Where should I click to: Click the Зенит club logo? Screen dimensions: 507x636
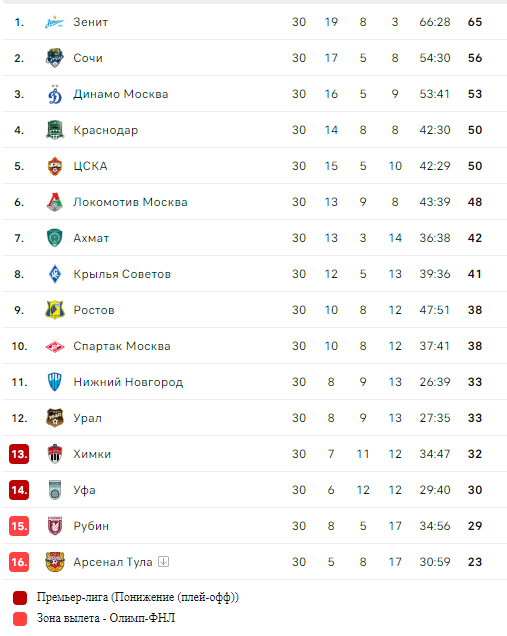tap(54, 22)
